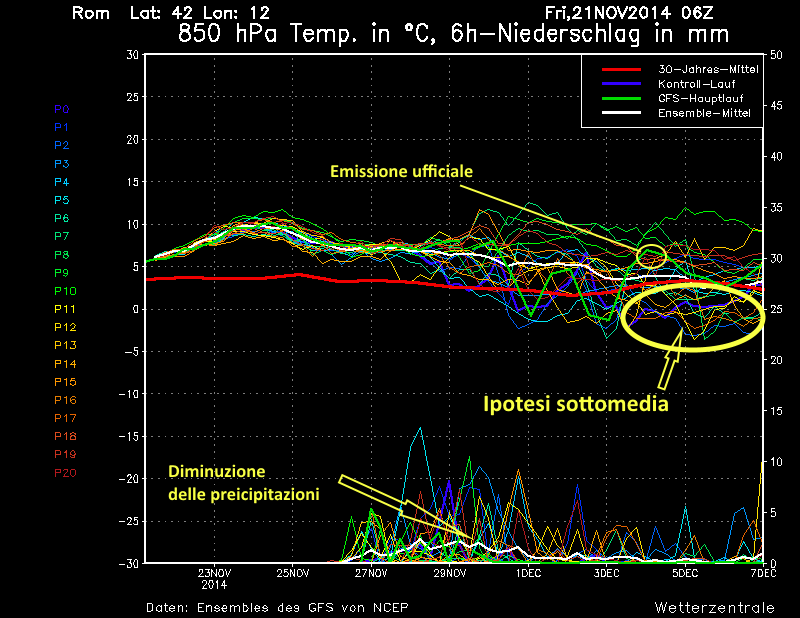
Task: Click the 'Lat: 42 Lon: 12' coordinates text
Action: 200,13
